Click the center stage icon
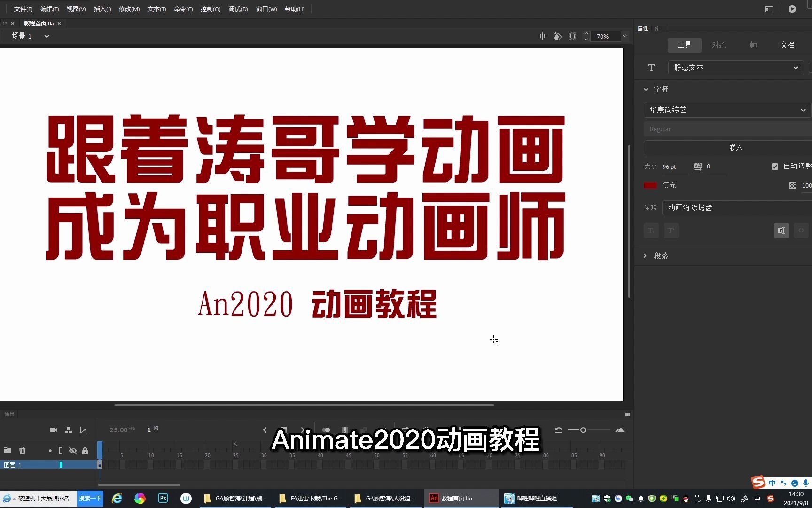The height and width of the screenshot is (508, 812). (x=542, y=36)
